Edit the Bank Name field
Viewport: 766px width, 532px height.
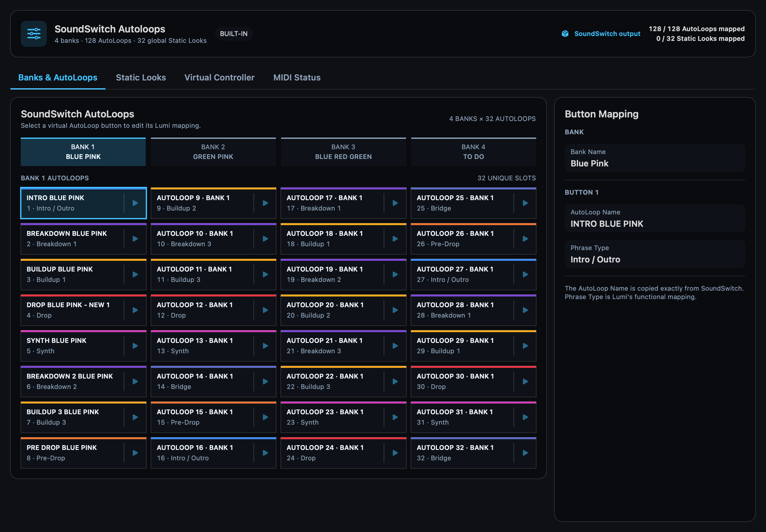coord(655,158)
